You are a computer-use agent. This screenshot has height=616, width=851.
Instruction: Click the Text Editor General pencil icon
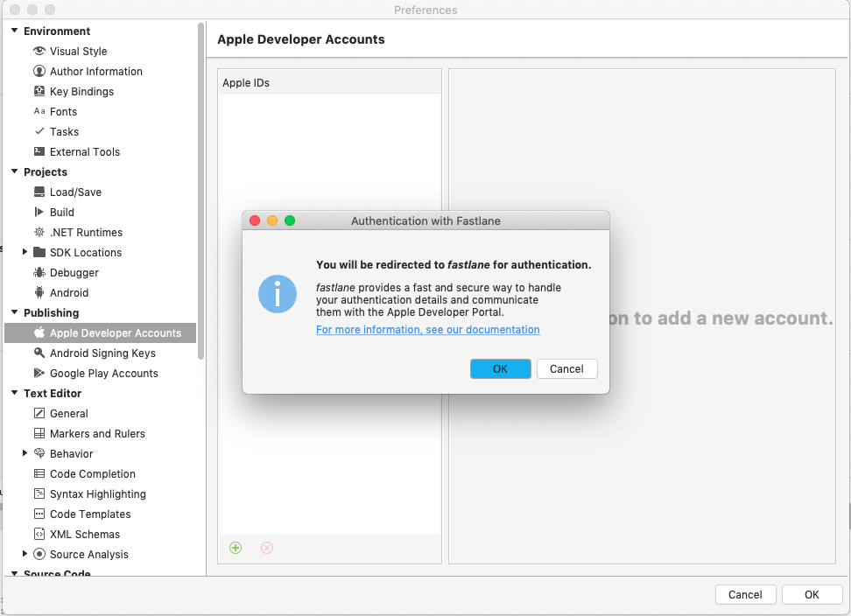point(39,413)
